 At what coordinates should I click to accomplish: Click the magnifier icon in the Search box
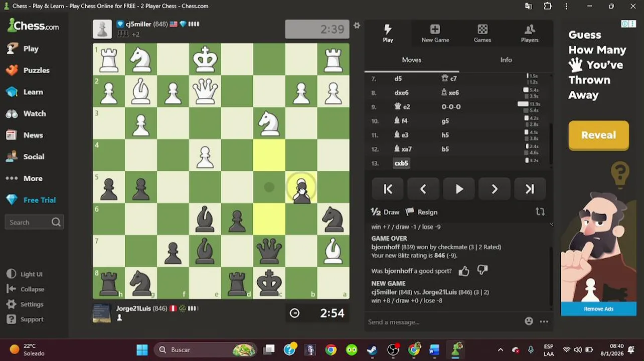pos(56,222)
